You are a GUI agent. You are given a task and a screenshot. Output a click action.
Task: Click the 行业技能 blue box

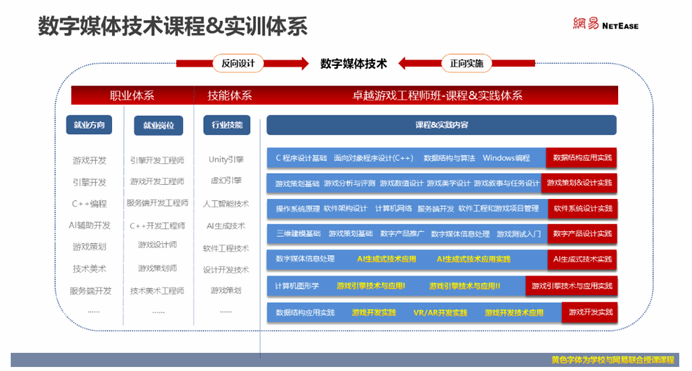click(227, 125)
